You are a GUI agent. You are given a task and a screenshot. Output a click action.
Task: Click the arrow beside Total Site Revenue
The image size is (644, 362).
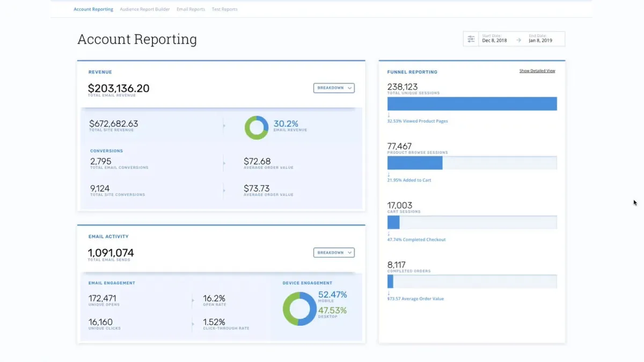[x=224, y=126]
